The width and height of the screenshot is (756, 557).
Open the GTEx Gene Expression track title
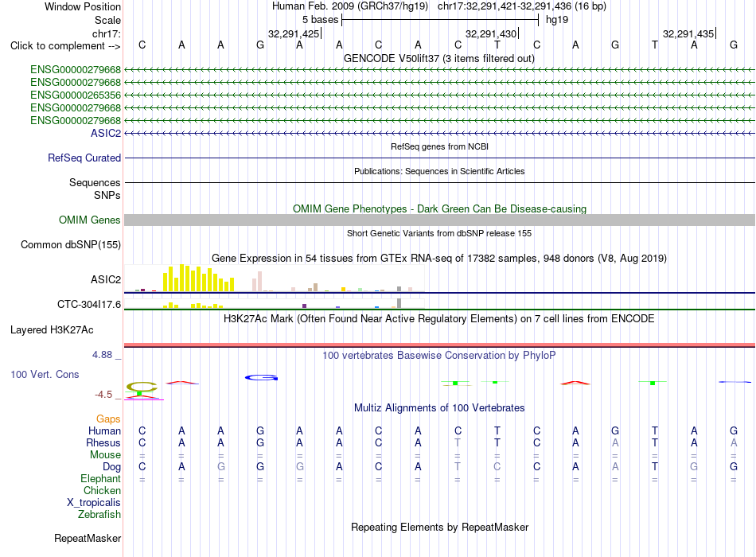tap(439, 258)
